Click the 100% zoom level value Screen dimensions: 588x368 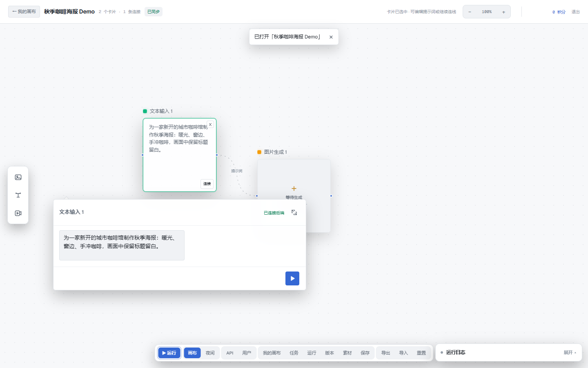[487, 12]
